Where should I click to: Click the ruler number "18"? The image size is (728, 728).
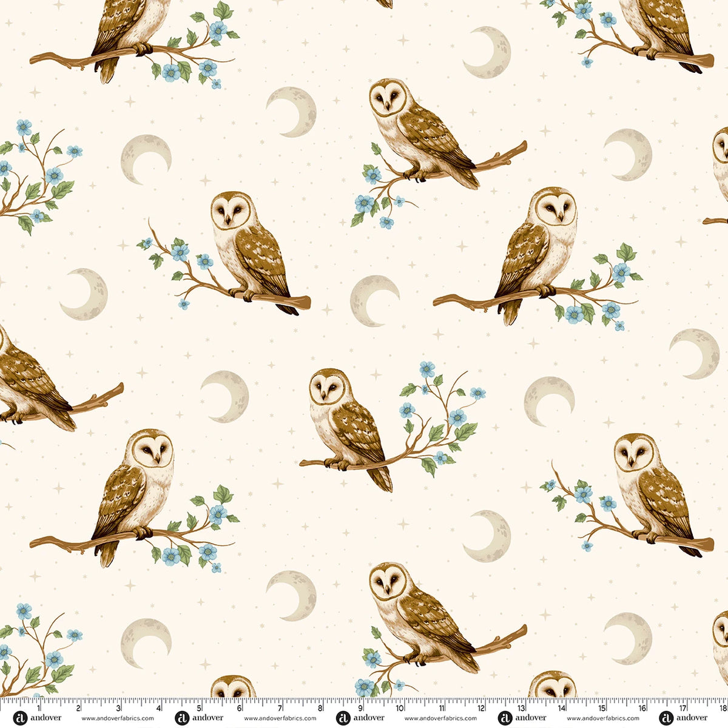[722, 707]
